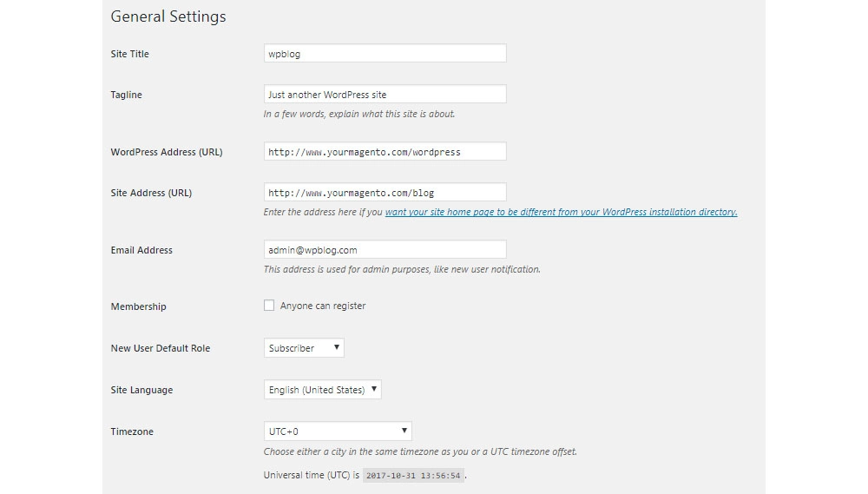Click the Email Address input field
The height and width of the screenshot is (494, 868).
(385, 250)
